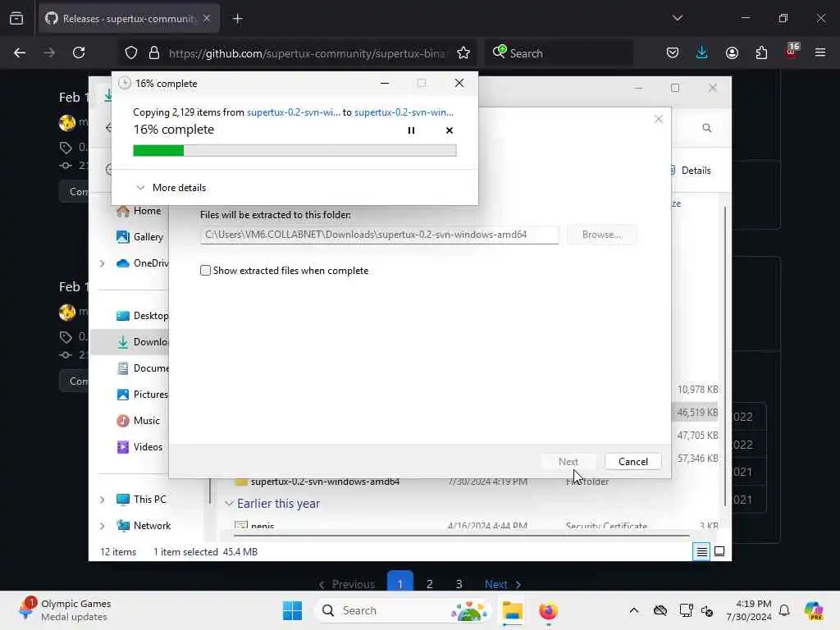840x630 pixels.
Task: Open Home in Explorer sidebar
Action: [x=139, y=211]
